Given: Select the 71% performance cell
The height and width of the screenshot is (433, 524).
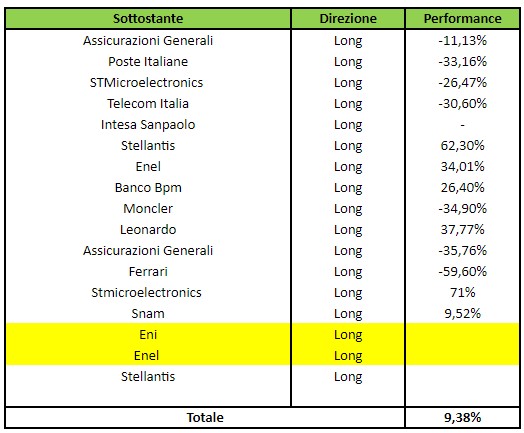Looking at the screenshot, I should [463, 293].
